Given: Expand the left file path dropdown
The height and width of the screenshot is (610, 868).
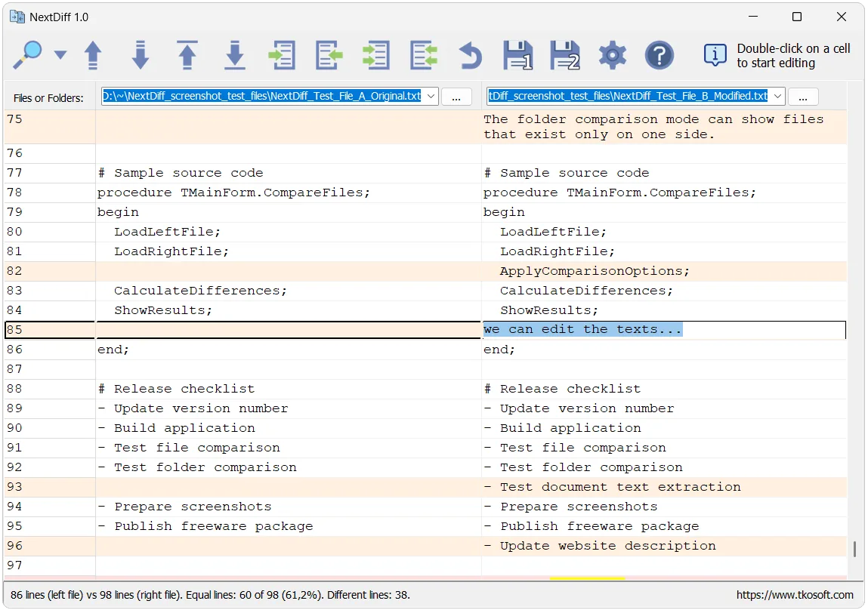Looking at the screenshot, I should pyautogui.click(x=431, y=96).
